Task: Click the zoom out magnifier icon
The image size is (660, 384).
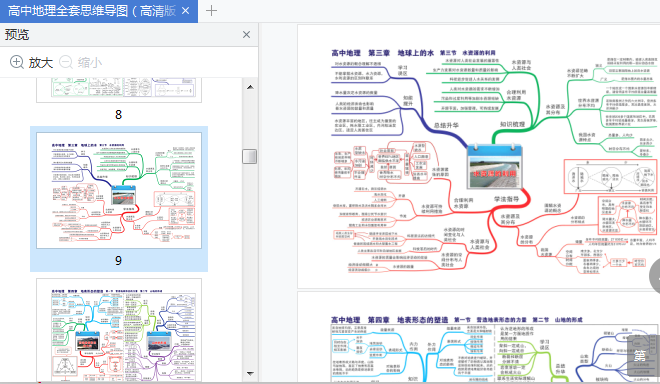Action: [66, 62]
